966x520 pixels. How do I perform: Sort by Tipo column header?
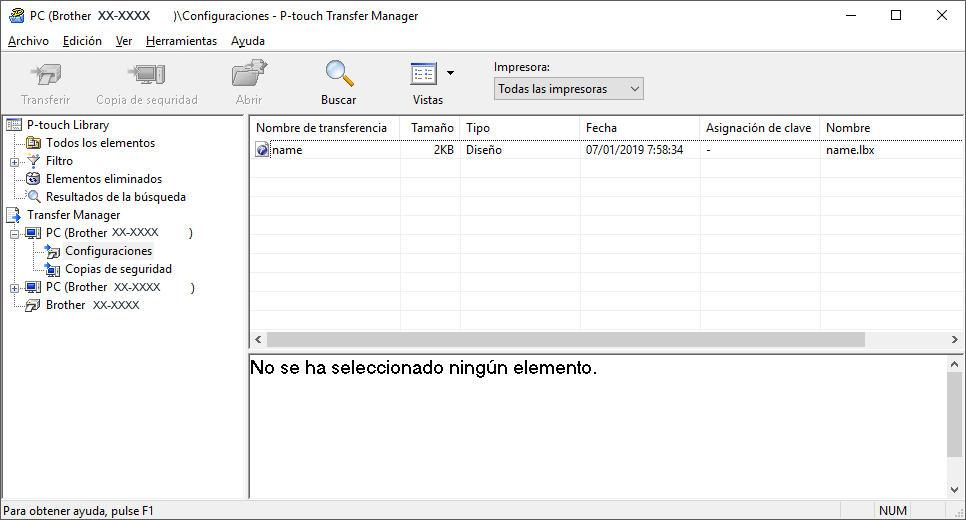[519, 128]
